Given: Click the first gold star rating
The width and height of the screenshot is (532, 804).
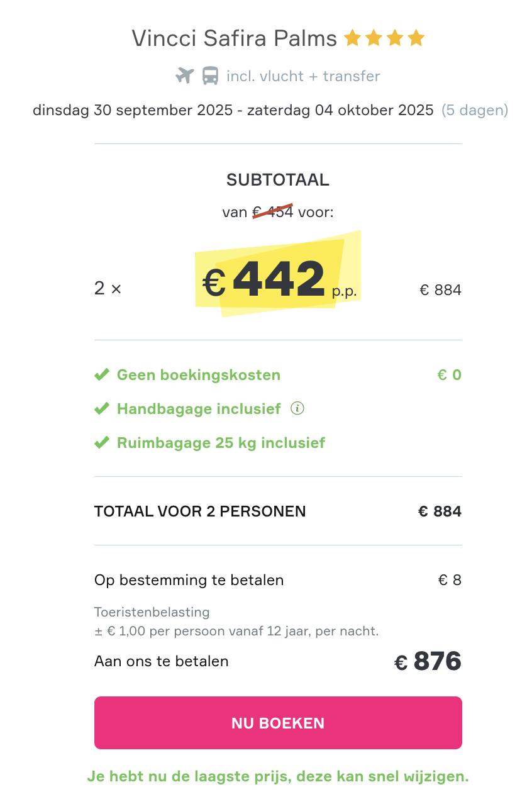Looking at the screenshot, I should pyautogui.click(x=352, y=39).
